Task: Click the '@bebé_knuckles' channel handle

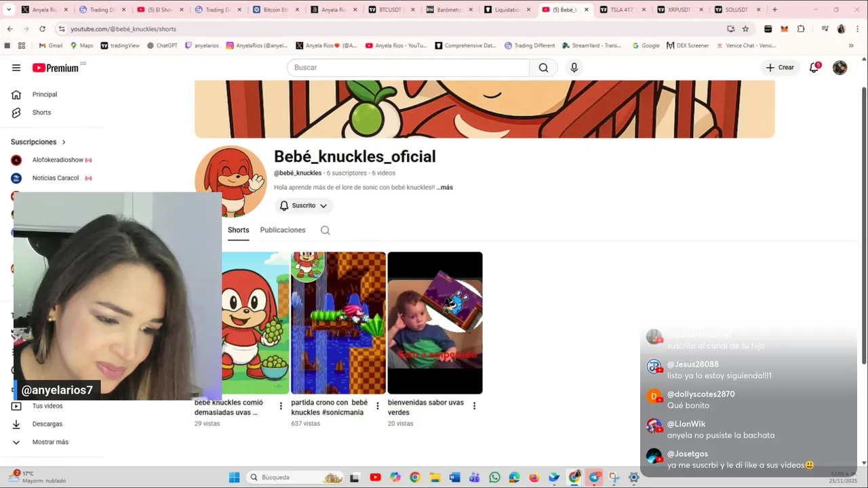Action: click(298, 174)
